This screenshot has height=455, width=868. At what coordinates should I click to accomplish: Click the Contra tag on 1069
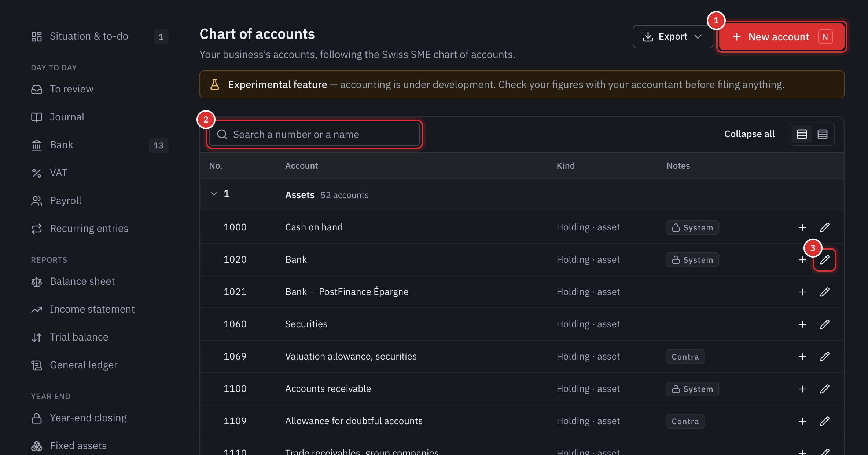(x=685, y=357)
